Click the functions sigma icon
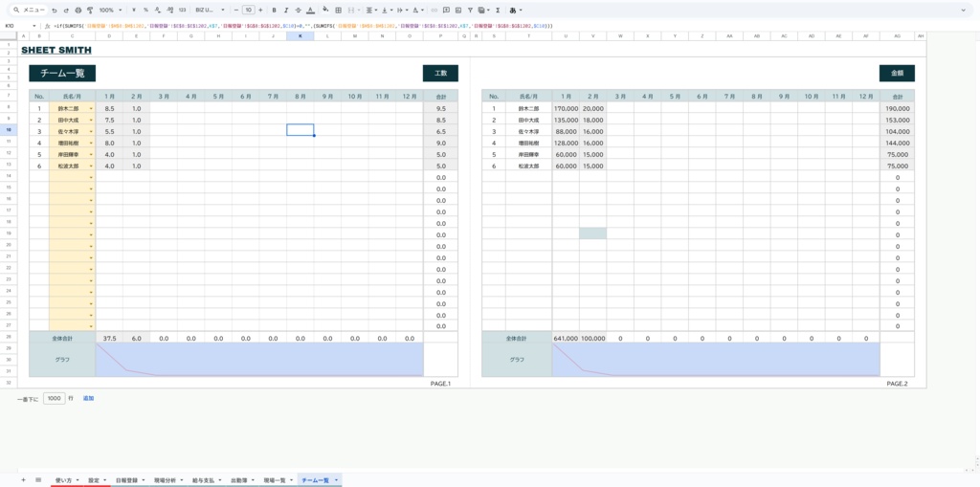This screenshot has width=980, height=487. [498, 11]
